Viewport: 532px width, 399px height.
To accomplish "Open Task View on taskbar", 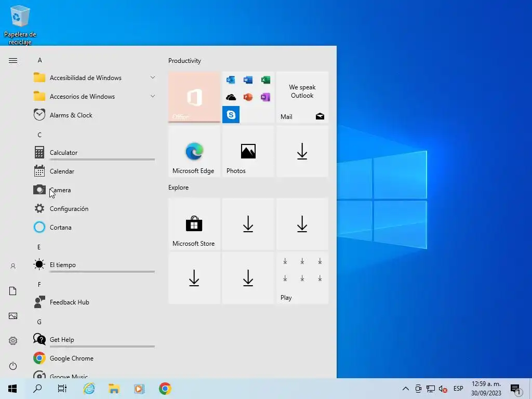I will pos(62,389).
